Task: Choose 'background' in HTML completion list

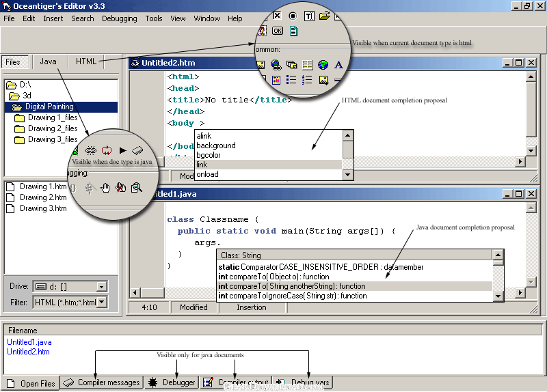Action: click(268, 145)
